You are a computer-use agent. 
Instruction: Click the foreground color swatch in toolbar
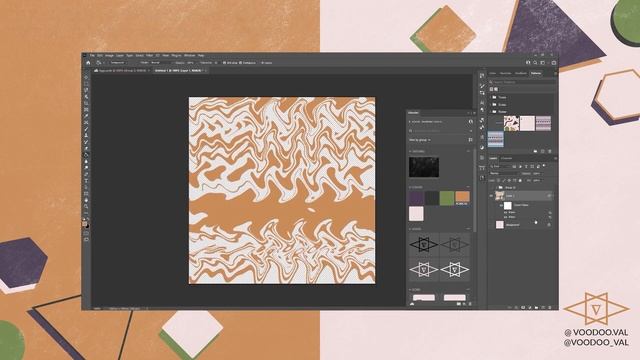85,224
